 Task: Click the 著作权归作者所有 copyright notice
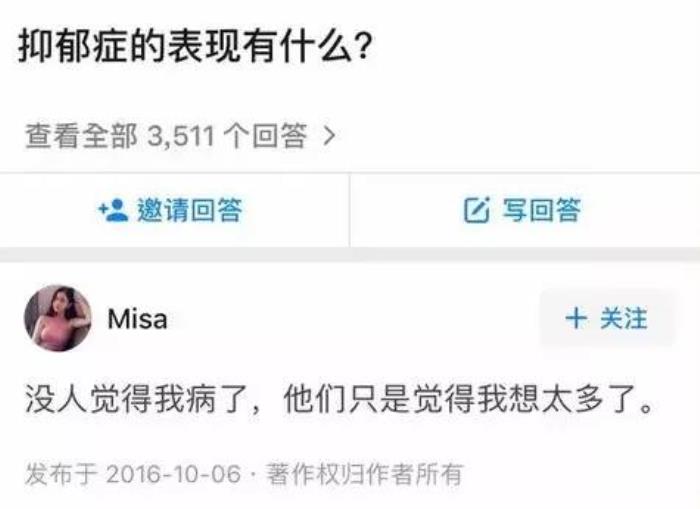click(x=364, y=474)
